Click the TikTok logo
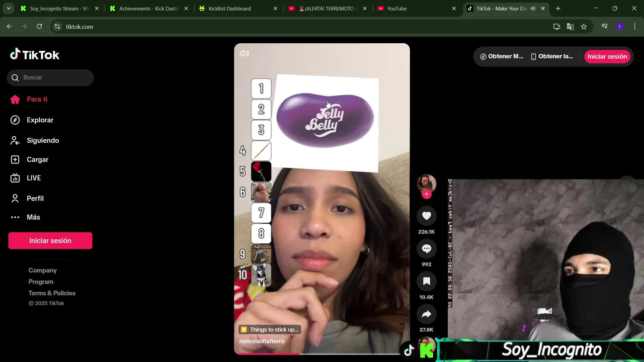Screen dimensions: 644x362 tap(35, 55)
